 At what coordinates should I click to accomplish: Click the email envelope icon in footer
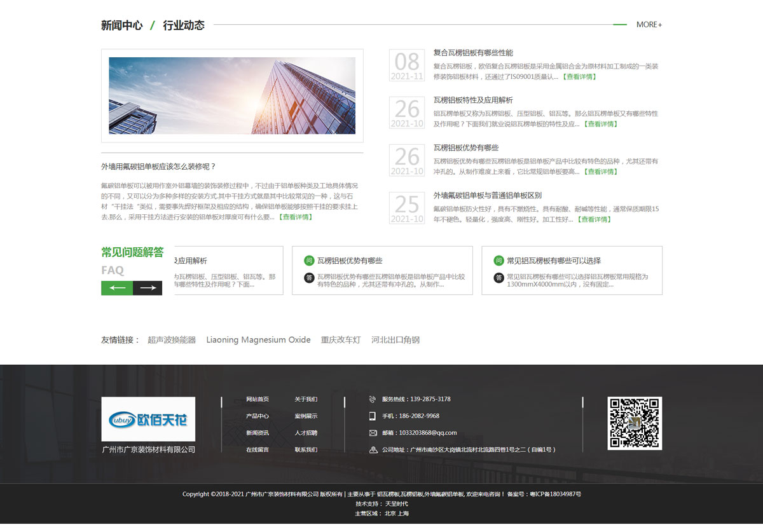[373, 433]
